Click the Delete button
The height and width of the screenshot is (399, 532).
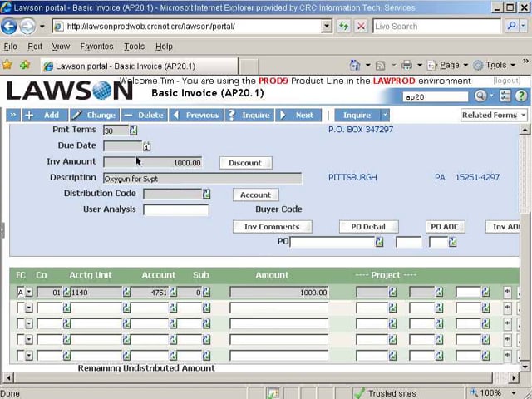pyautogui.click(x=145, y=115)
